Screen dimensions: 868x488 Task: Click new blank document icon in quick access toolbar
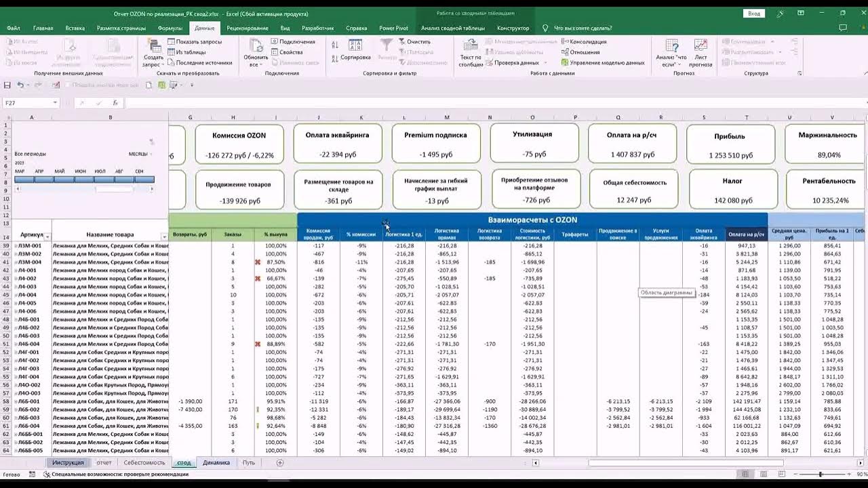click(150, 85)
